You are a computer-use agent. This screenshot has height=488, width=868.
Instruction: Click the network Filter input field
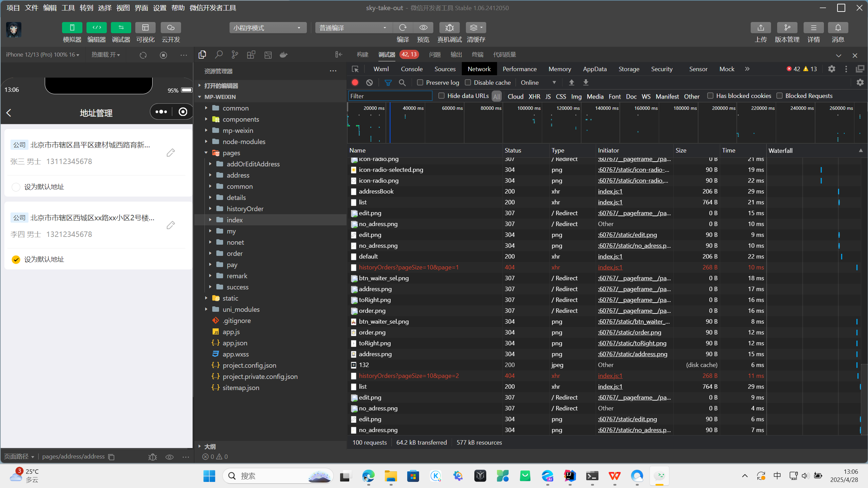[x=390, y=96]
